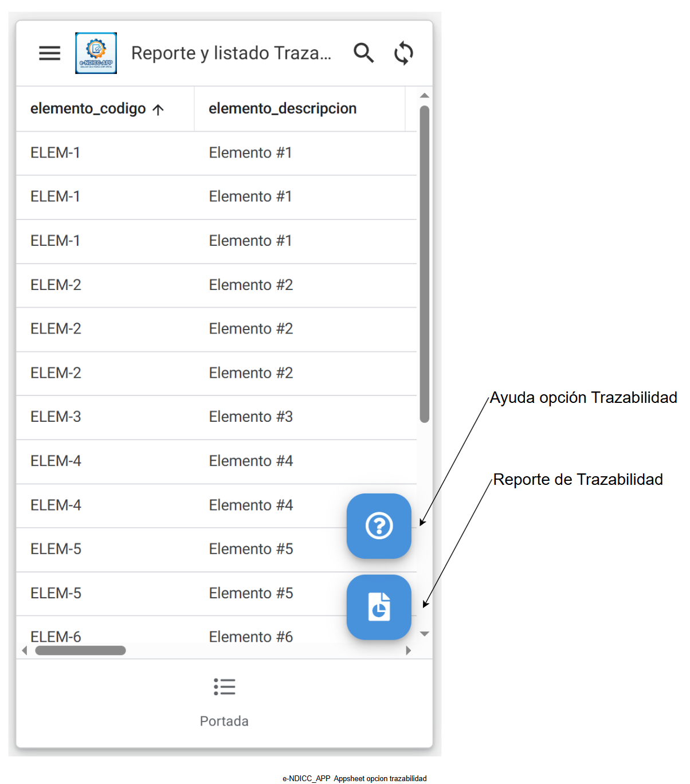Click the Elemento #6 description cell
The width and height of the screenshot is (690, 784).
point(250,637)
